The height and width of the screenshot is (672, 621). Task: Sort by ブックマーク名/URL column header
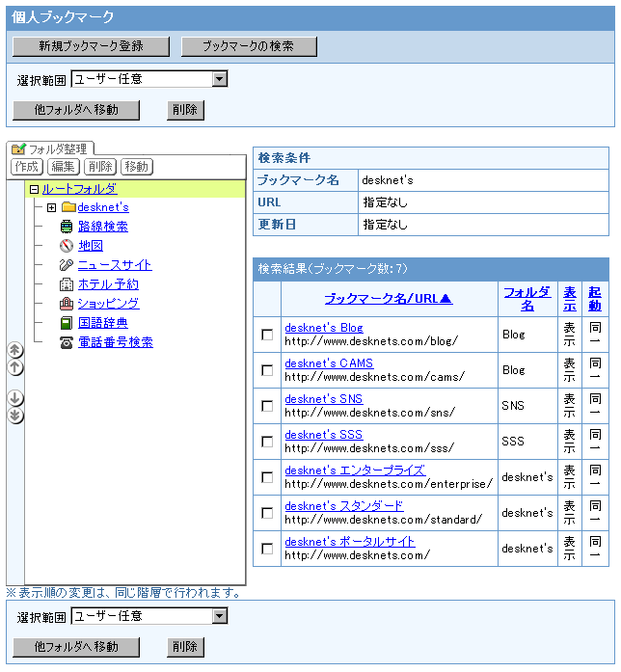point(389,298)
